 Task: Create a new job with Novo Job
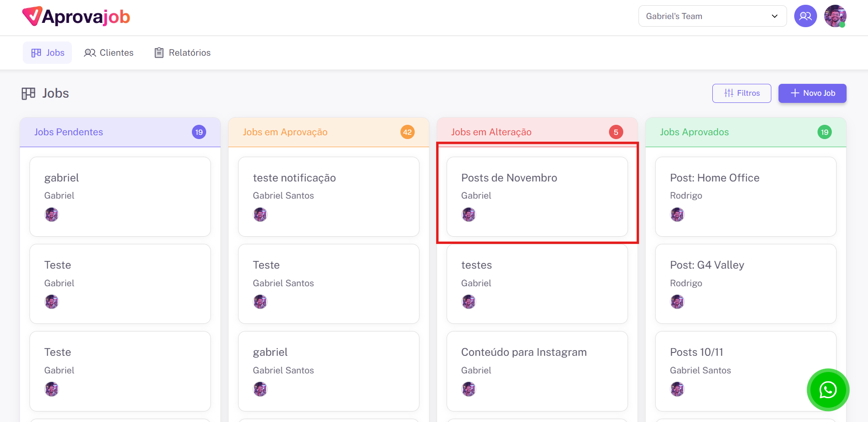pyautogui.click(x=812, y=93)
